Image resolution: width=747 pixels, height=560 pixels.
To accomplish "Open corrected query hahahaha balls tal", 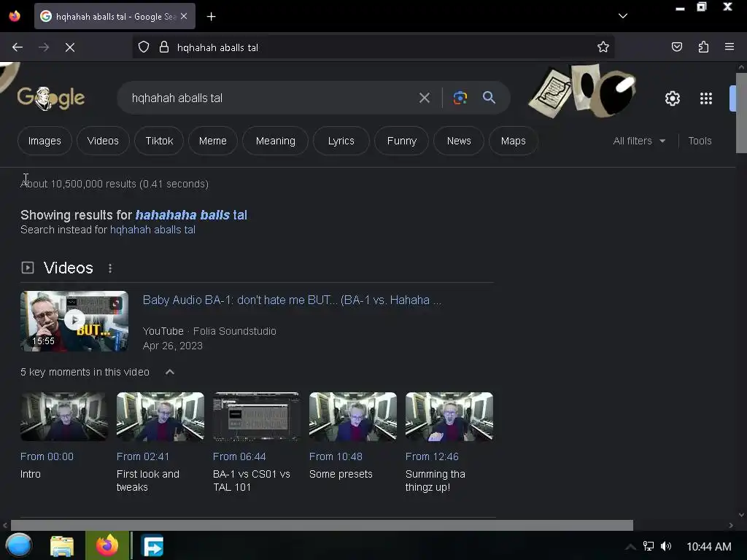I will coord(191,215).
